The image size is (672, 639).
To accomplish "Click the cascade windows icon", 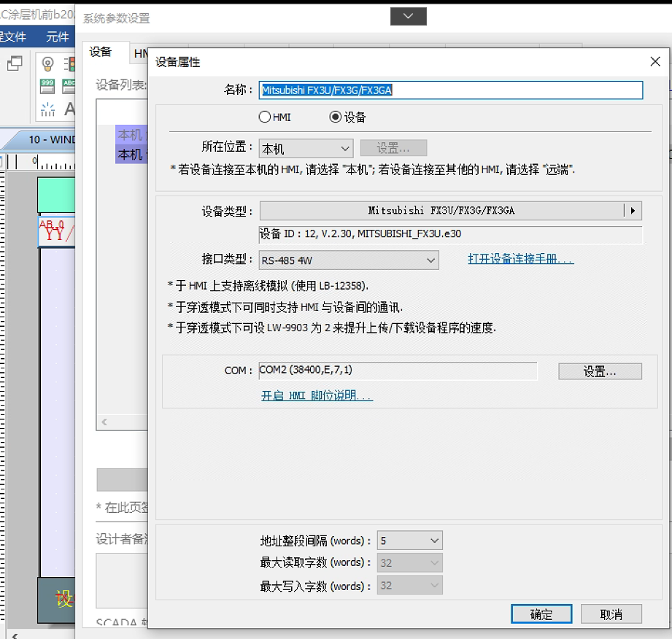I will tap(15, 63).
